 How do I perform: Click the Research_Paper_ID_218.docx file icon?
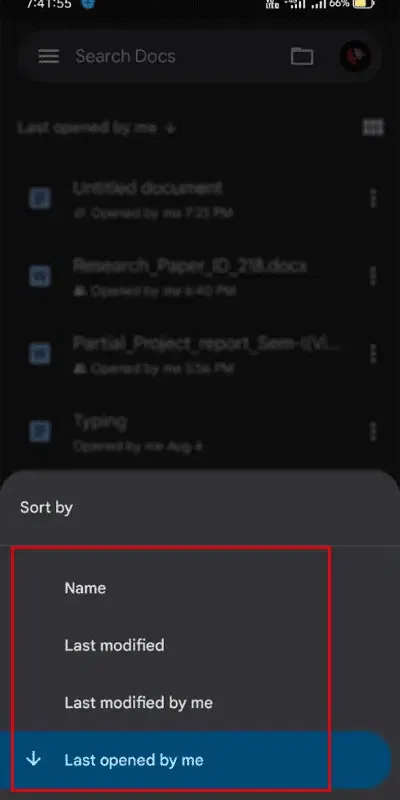click(40, 276)
